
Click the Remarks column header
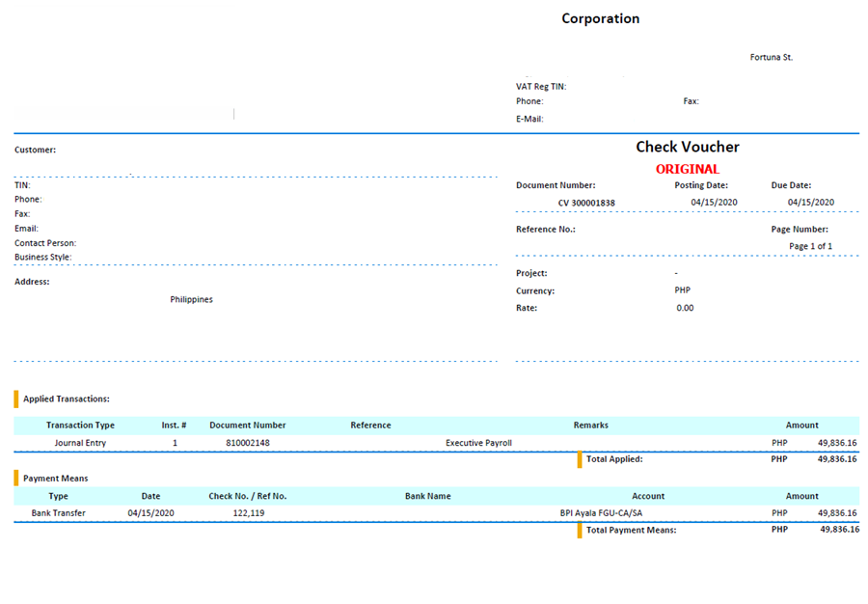click(x=590, y=426)
